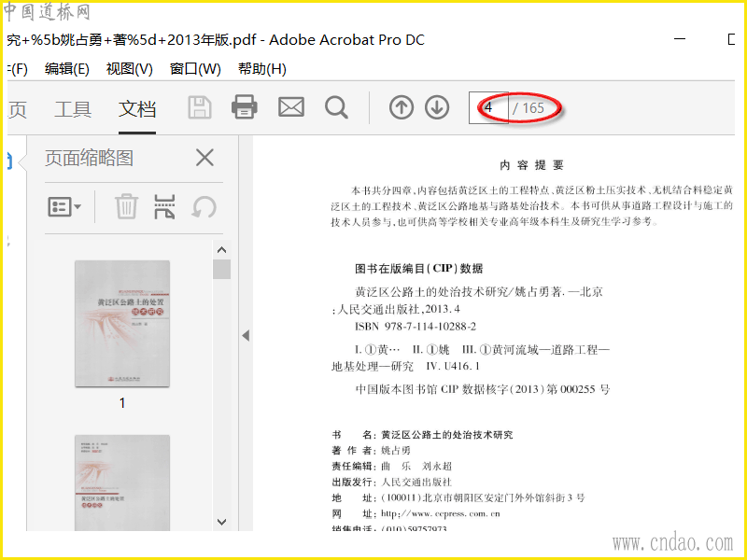Open the 视图(V) menu
747x560 pixels.
pyautogui.click(x=130, y=69)
